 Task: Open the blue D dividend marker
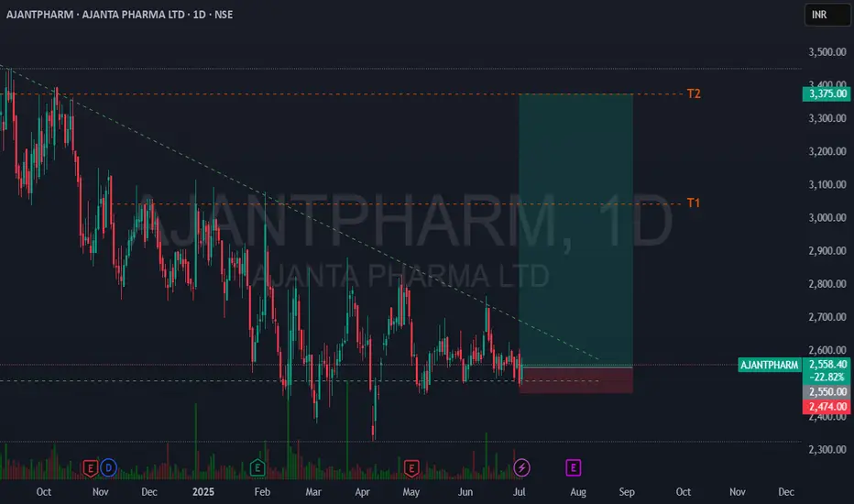(108, 467)
